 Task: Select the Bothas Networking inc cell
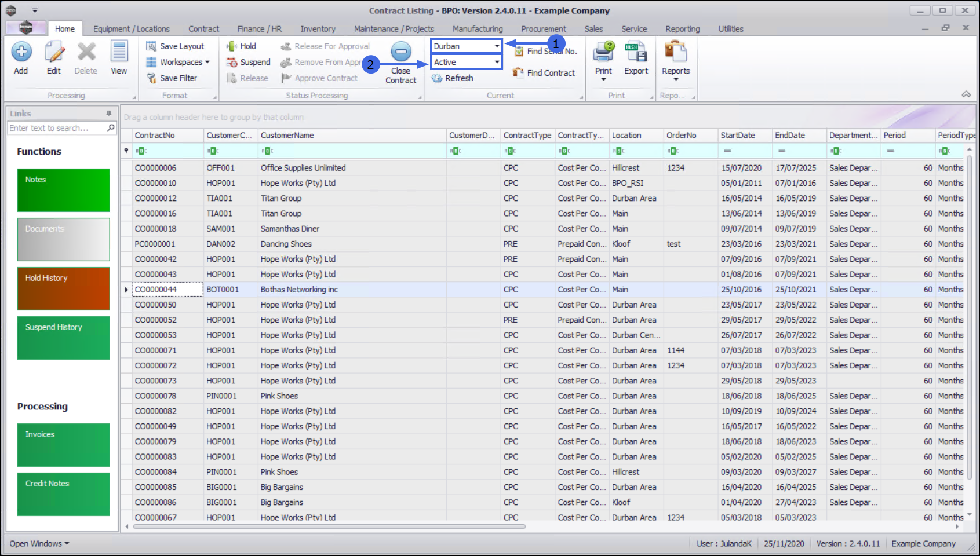click(x=352, y=290)
